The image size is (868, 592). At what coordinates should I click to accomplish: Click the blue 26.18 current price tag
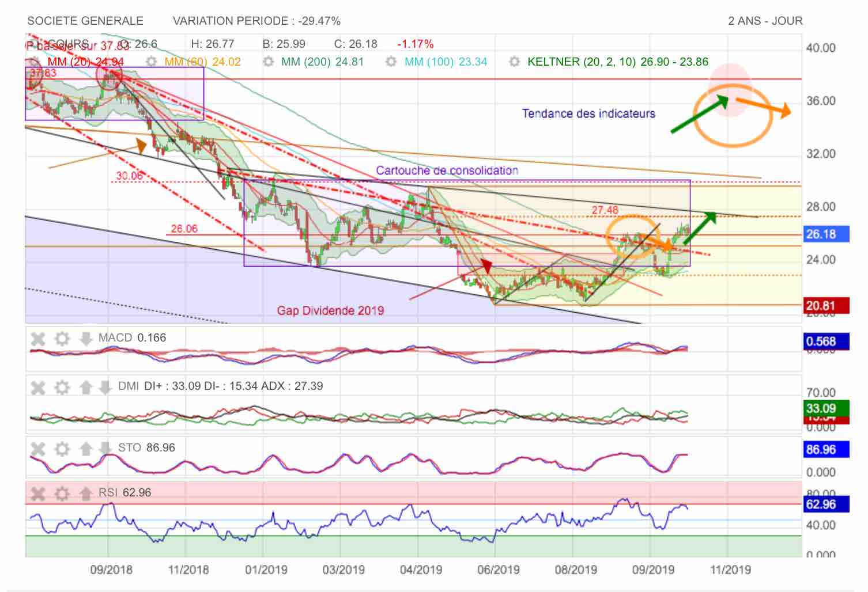point(826,234)
